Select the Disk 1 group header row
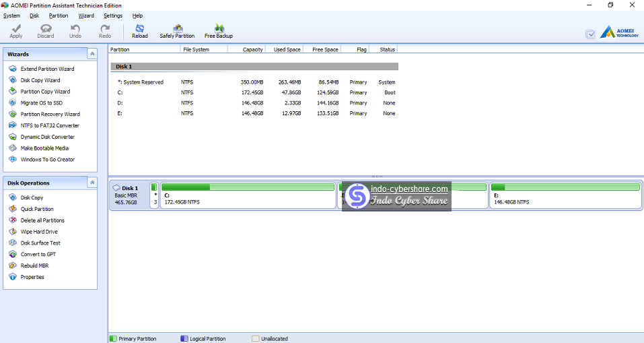This screenshot has height=343, width=644. (x=254, y=67)
